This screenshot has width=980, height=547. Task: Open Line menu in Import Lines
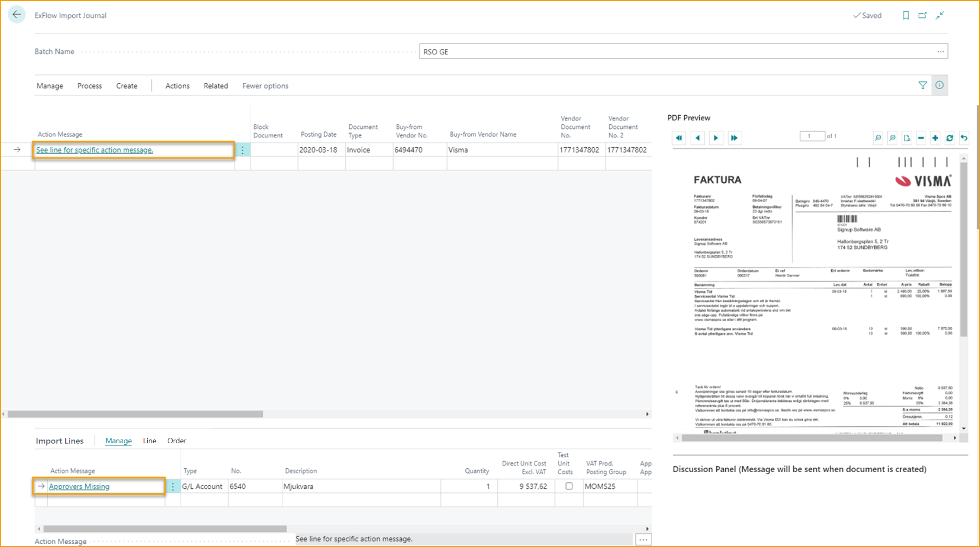click(149, 441)
